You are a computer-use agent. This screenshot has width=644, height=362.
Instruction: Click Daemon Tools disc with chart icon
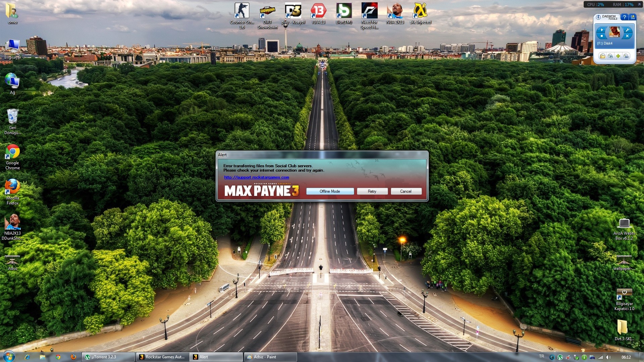pyautogui.click(x=626, y=56)
